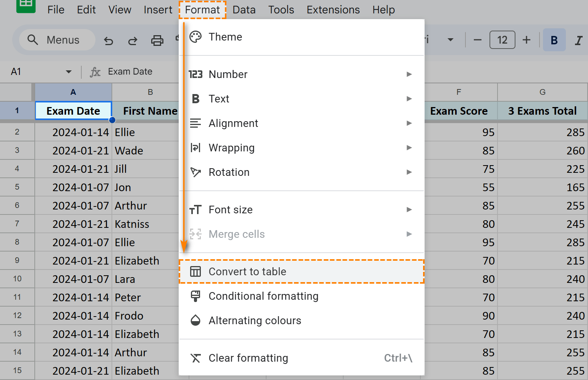Open the Tools menu

[x=281, y=10]
